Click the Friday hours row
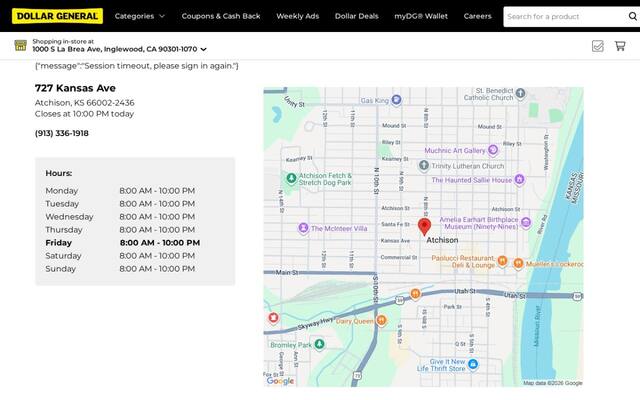640x400 pixels. [x=123, y=243]
